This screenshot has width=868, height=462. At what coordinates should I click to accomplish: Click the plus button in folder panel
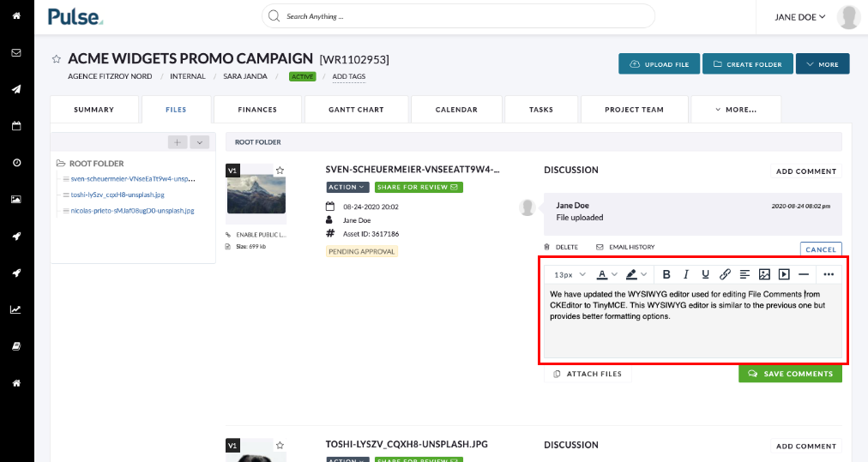pyautogui.click(x=178, y=142)
